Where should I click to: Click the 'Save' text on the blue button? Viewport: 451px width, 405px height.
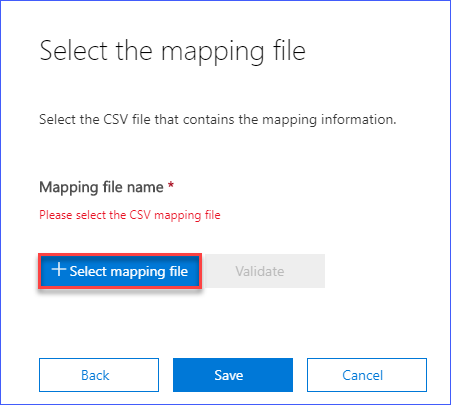(229, 375)
